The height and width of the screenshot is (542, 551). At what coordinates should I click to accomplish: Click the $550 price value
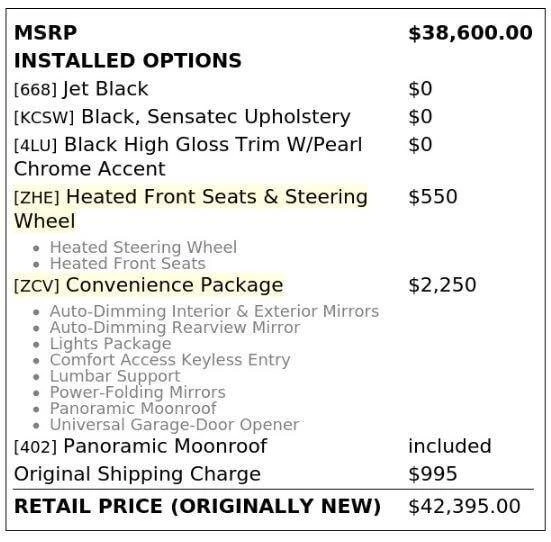pyautogui.click(x=433, y=196)
